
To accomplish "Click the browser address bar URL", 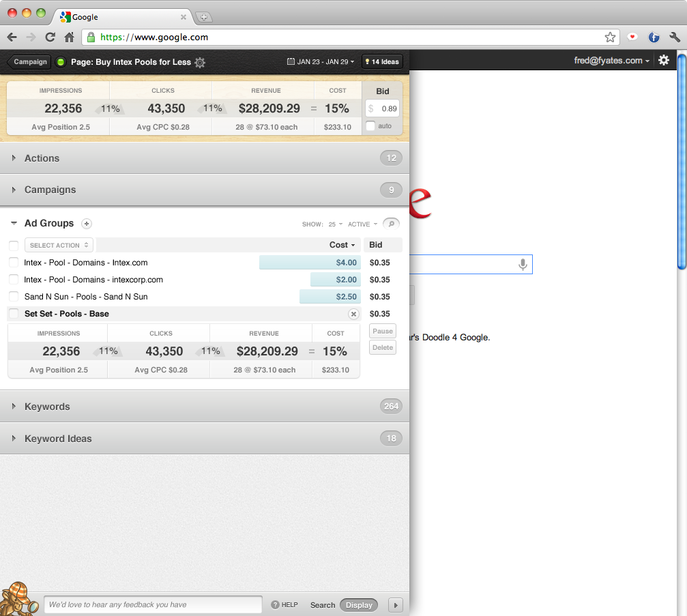I will tap(154, 38).
